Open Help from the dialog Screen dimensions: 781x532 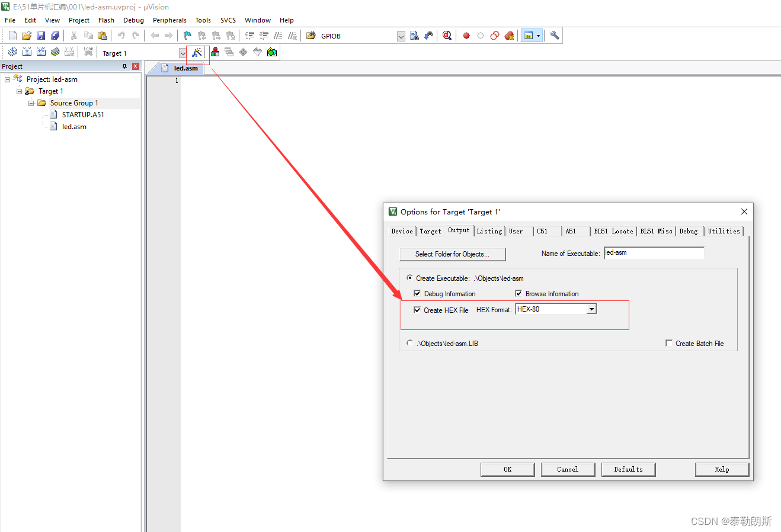point(722,469)
